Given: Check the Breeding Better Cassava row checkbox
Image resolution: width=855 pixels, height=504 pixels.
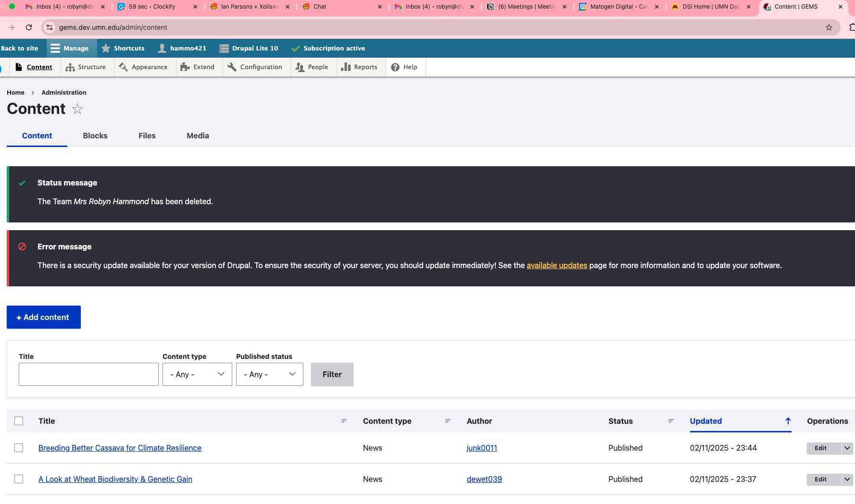Looking at the screenshot, I should [19, 448].
